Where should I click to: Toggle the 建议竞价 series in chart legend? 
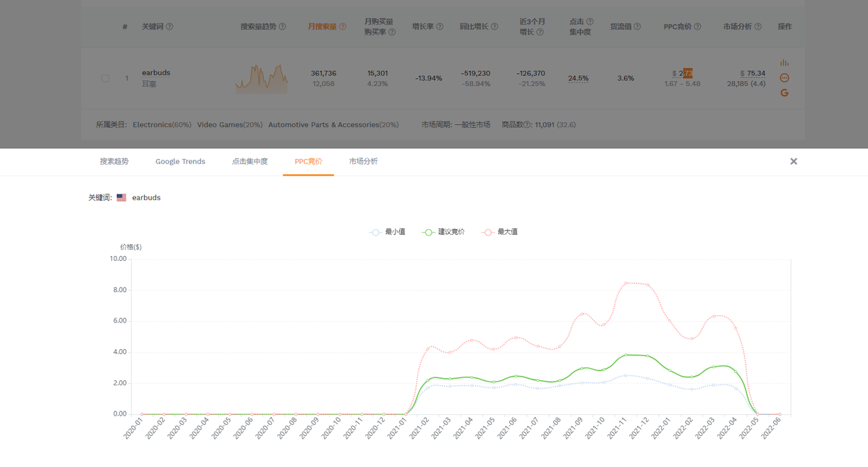[443, 232]
